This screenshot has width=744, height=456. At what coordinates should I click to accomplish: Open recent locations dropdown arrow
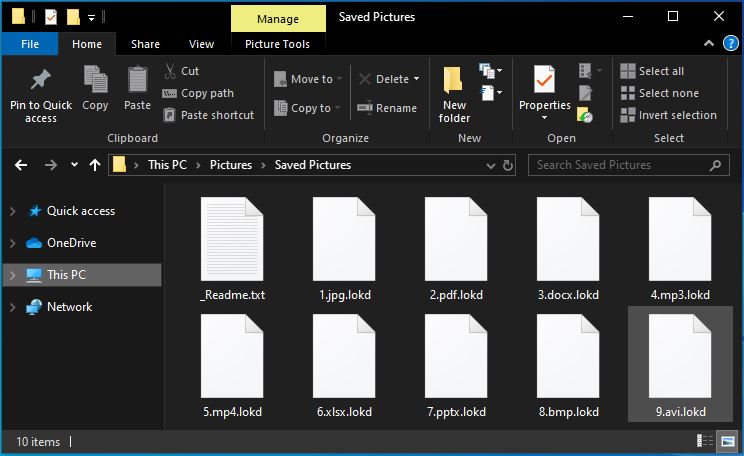(74, 165)
